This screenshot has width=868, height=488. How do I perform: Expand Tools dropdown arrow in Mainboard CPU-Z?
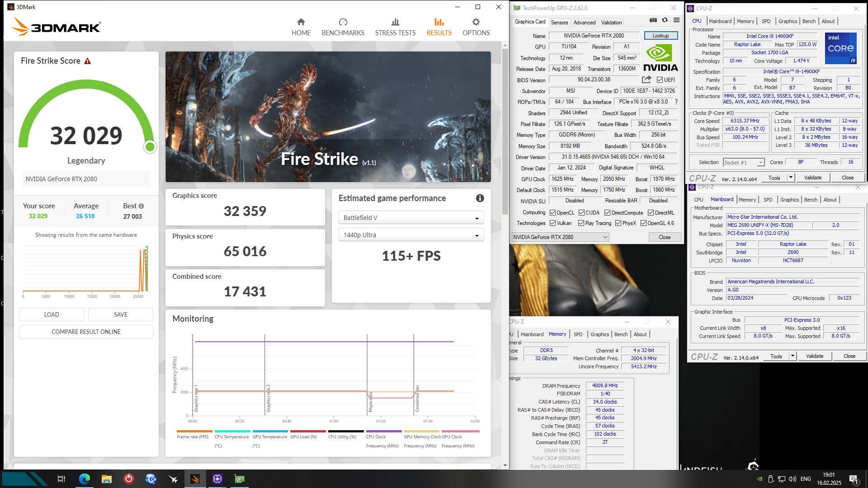pos(793,357)
